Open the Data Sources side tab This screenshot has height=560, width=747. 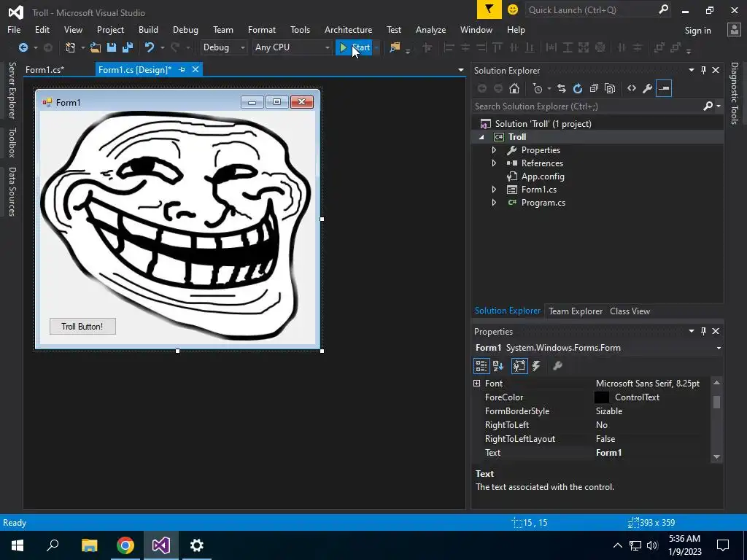click(x=12, y=192)
